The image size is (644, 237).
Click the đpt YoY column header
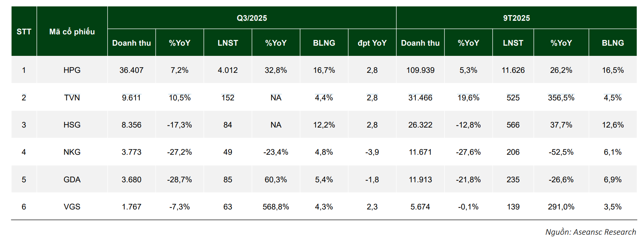[x=372, y=43]
